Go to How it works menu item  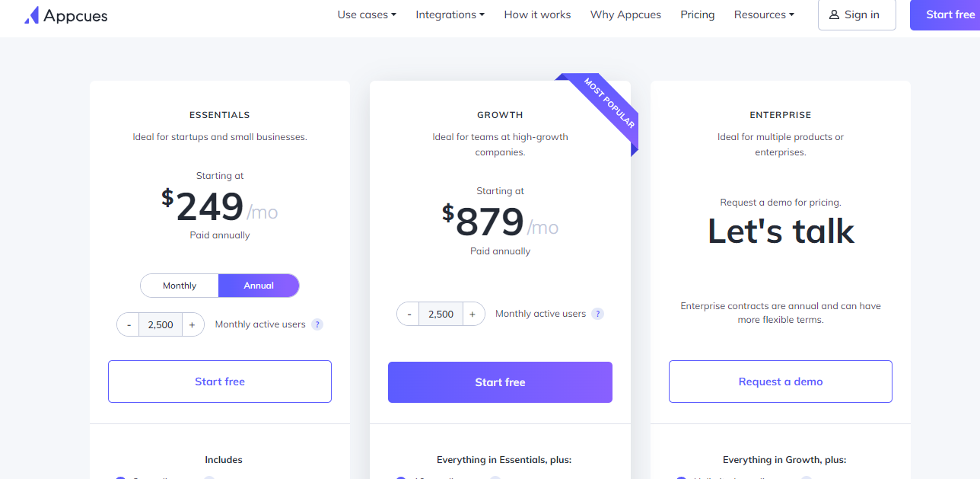coord(537,14)
